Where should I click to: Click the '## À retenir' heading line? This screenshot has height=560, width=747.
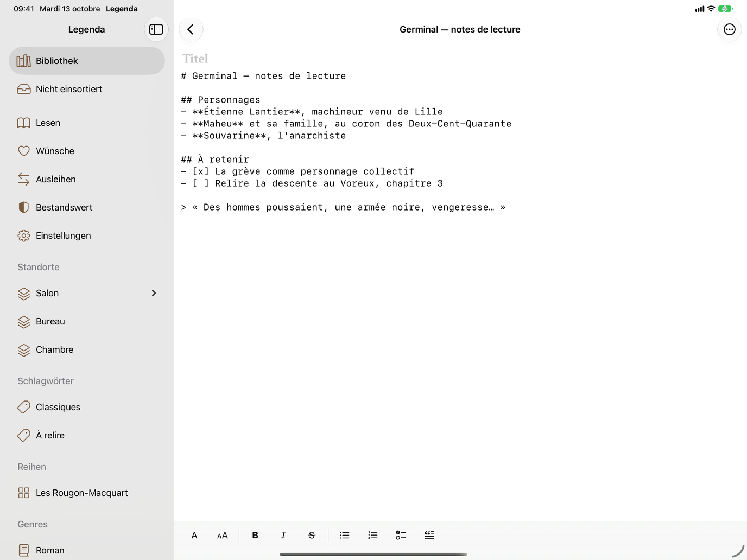point(215,160)
